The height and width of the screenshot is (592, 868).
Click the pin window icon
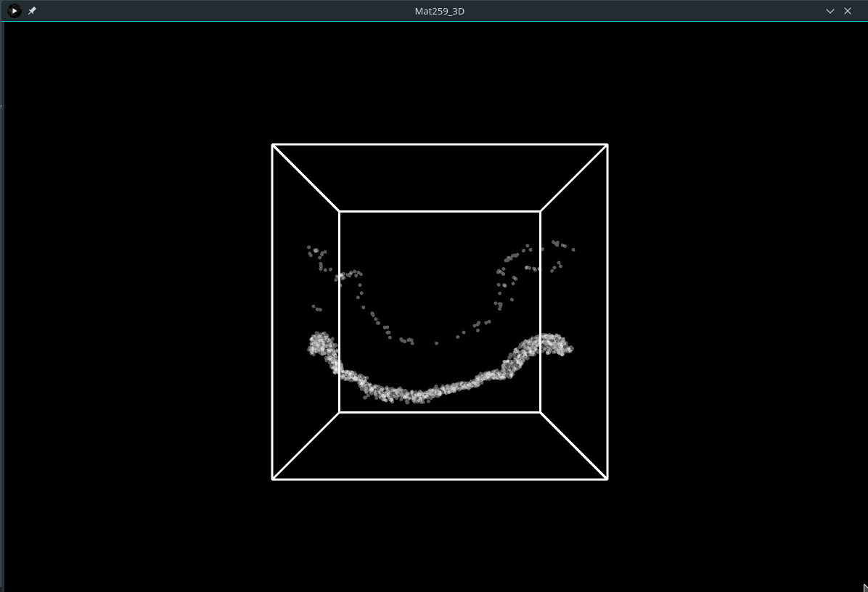[32, 11]
